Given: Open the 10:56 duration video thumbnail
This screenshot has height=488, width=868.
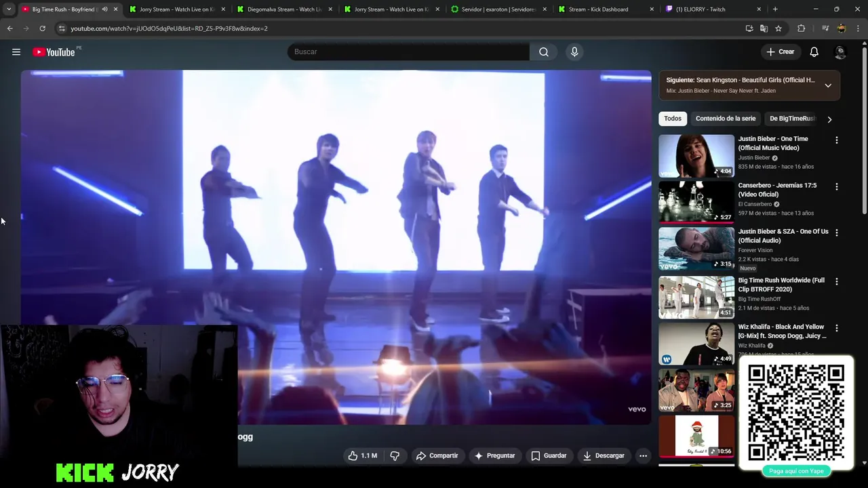Looking at the screenshot, I should click(x=696, y=436).
